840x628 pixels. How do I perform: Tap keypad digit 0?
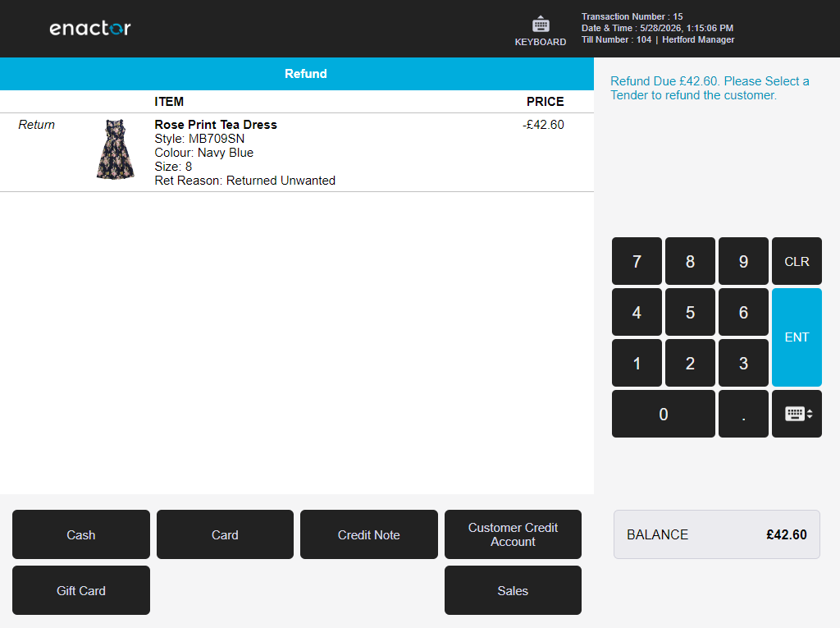663,414
